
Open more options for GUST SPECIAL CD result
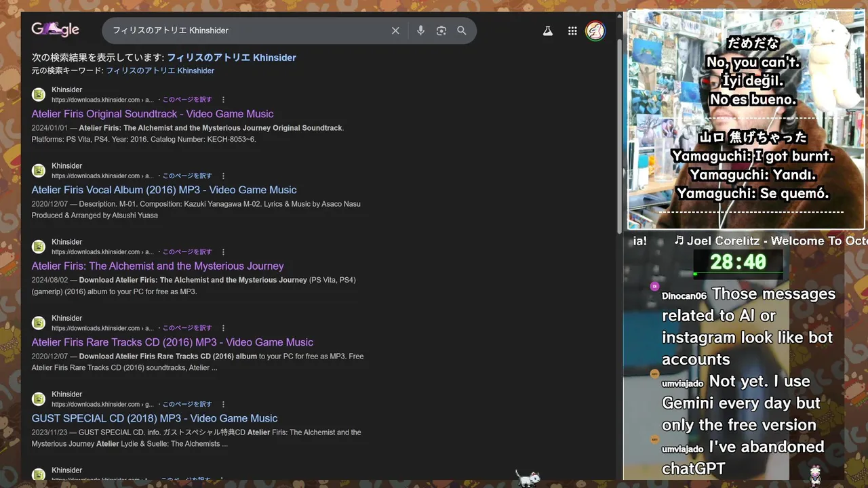pyautogui.click(x=223, y=404)
